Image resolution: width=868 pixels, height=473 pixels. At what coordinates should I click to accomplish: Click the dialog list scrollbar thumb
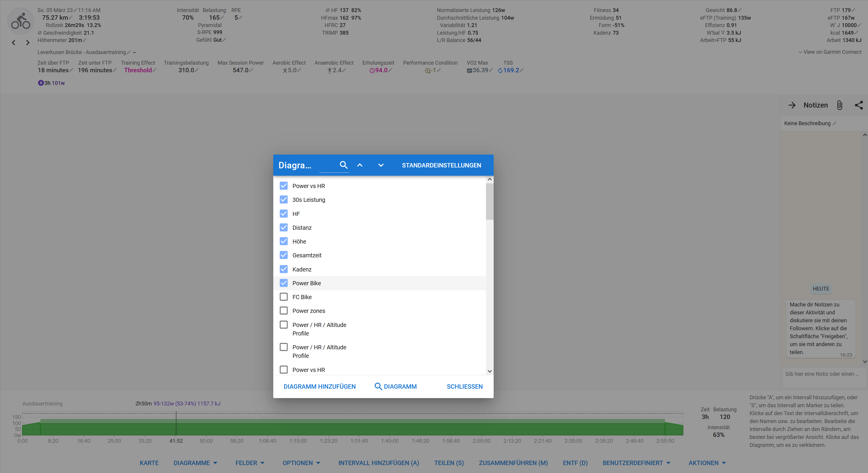click(490, 202)
